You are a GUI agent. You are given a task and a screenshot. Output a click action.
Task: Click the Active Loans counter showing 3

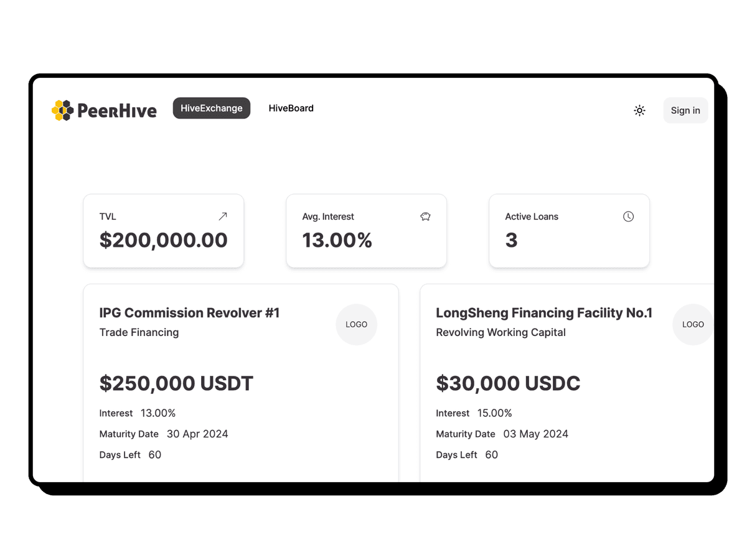pos(569,230)
